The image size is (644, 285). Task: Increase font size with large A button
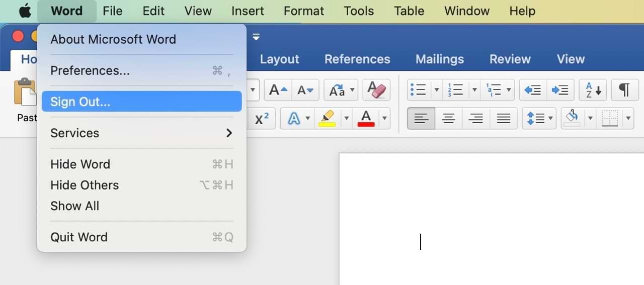278,90
